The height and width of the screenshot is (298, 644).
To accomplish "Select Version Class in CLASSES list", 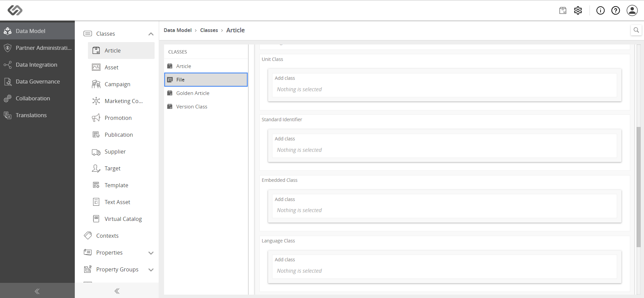I will 206,107.
